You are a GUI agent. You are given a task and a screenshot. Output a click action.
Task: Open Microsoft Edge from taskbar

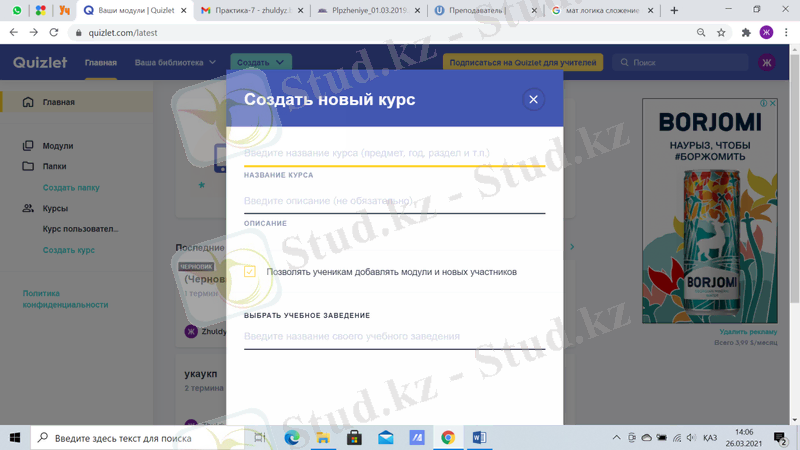pyautogui.click(x=292, y=438)
